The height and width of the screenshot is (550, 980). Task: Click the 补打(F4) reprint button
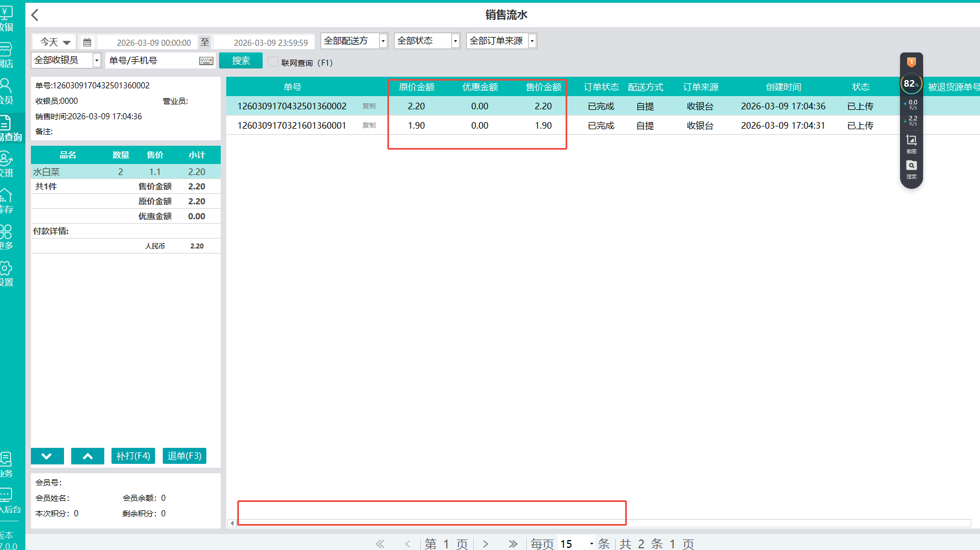[x=133, y=456]
